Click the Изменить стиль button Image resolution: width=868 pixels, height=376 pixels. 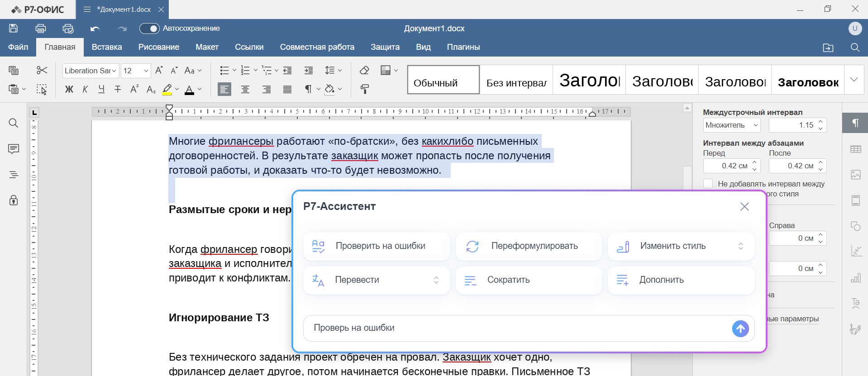pyautogui.click(x=681, y=246)
